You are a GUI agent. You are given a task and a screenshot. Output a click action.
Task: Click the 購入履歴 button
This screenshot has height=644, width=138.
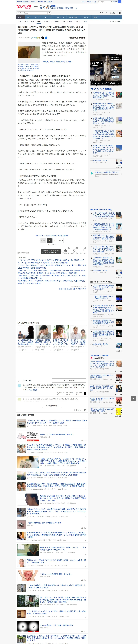pos(112,13)
